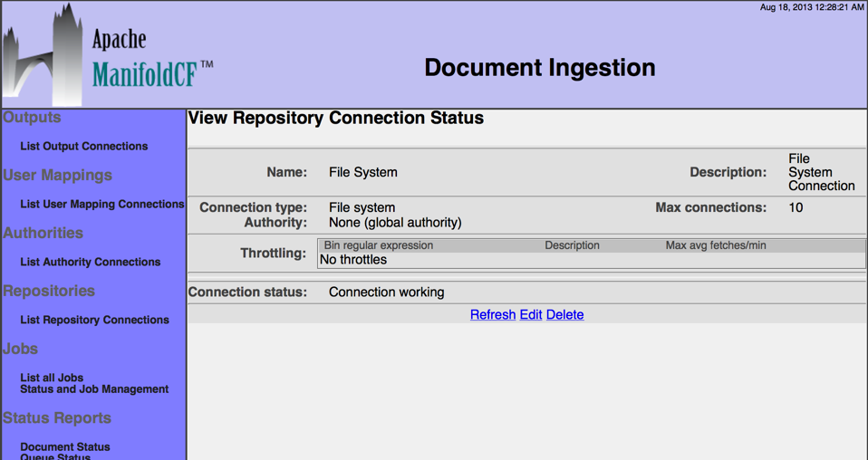The height and width of the screenshot is (460, 868).
Task: Click the Description value File System Connection
Action: pyautogui.click(x=822, y=172)
